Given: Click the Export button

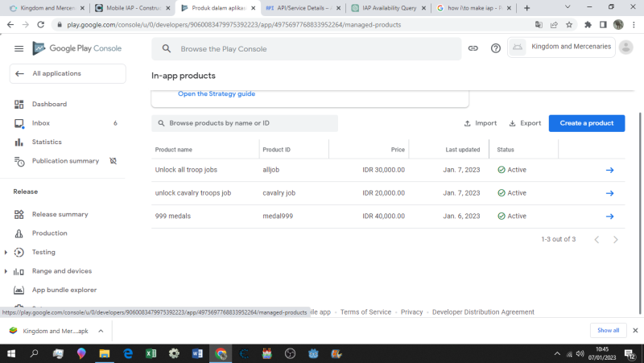Looking at the screenshot, I should pyautogui.click(x=526, y=123).
